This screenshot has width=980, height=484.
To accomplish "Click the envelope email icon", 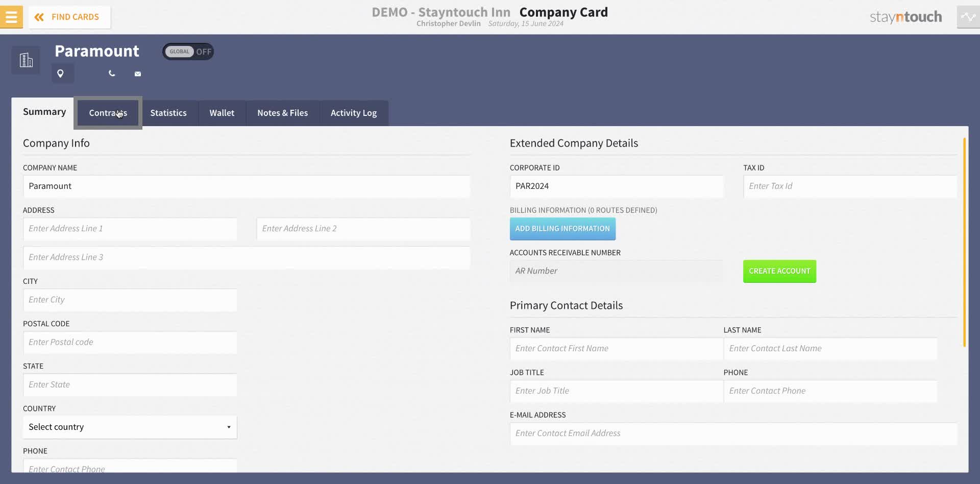I will tap(138, 74).
